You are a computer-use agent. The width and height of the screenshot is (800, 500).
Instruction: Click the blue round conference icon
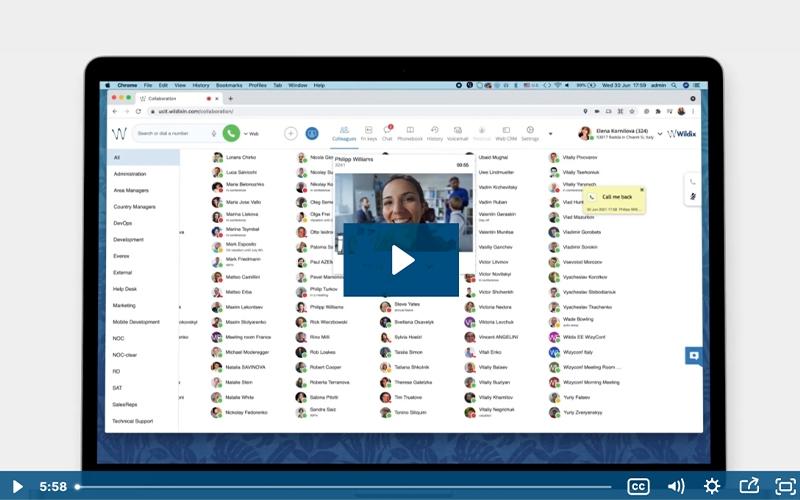pos(312,134)
